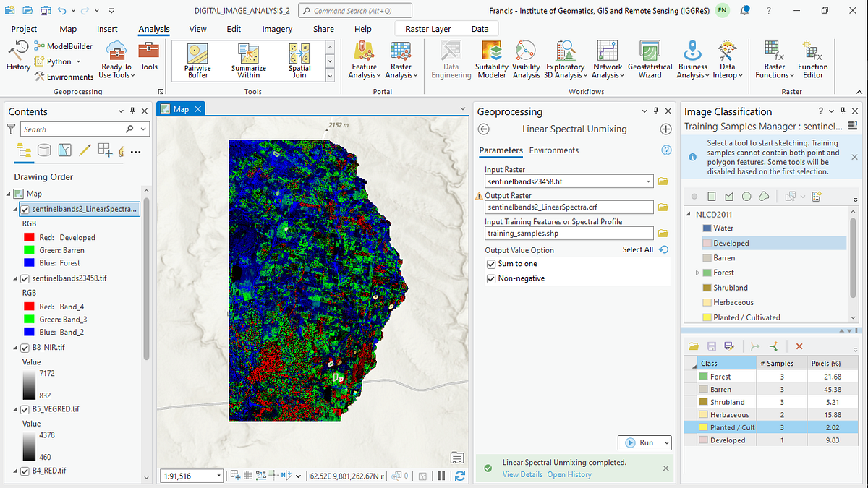Open the map scale dropdown

pyautogui.click(x=219, y=476)
